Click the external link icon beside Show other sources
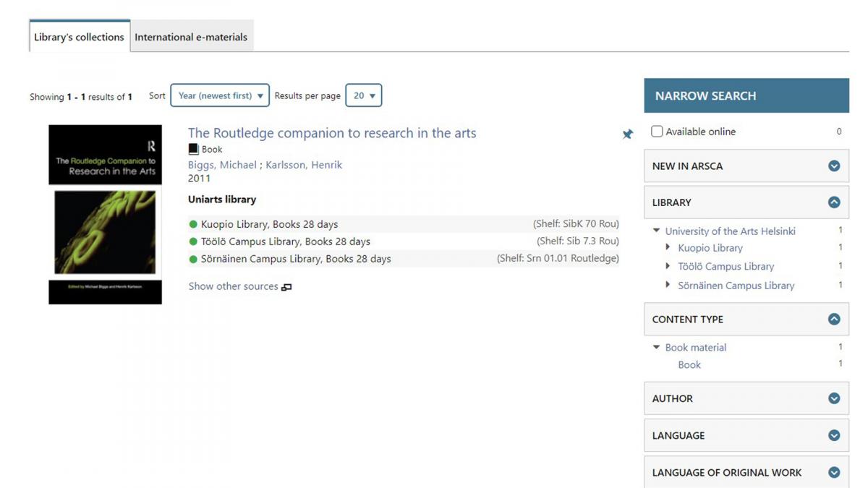Viewport: 868px width, 488px height. point(286,287)
